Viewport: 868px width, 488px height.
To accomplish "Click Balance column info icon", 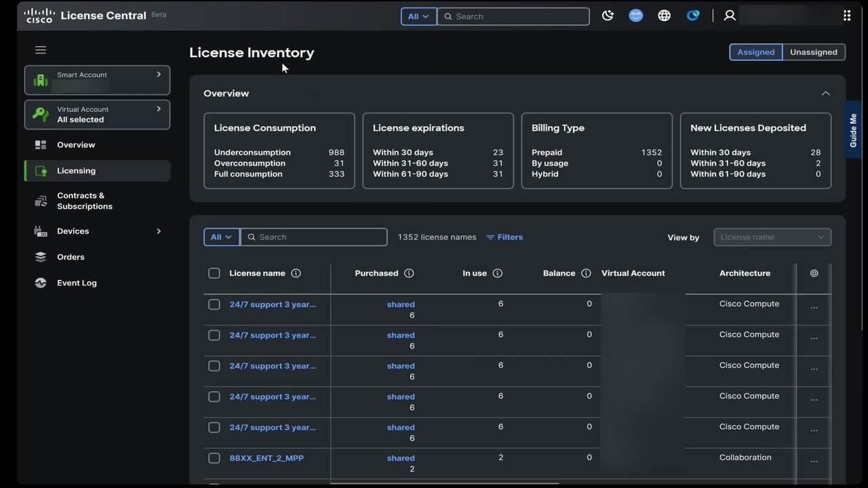I will tap(586, 273).
